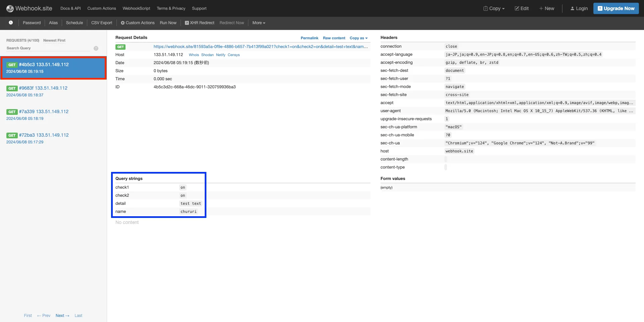Expand the More dropdown
Image resolution: width=644 pixels, height=322 pixels.
point(259,23)
